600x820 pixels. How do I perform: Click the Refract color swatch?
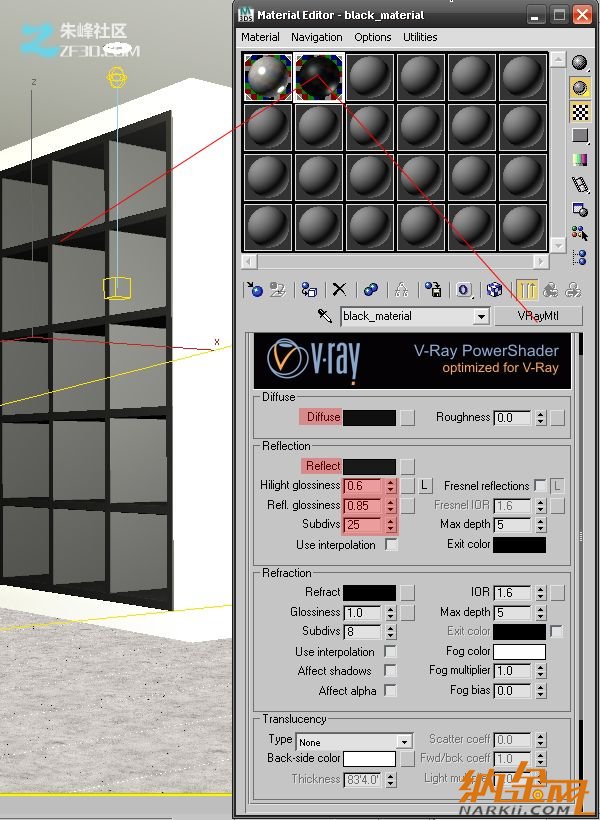369,593
